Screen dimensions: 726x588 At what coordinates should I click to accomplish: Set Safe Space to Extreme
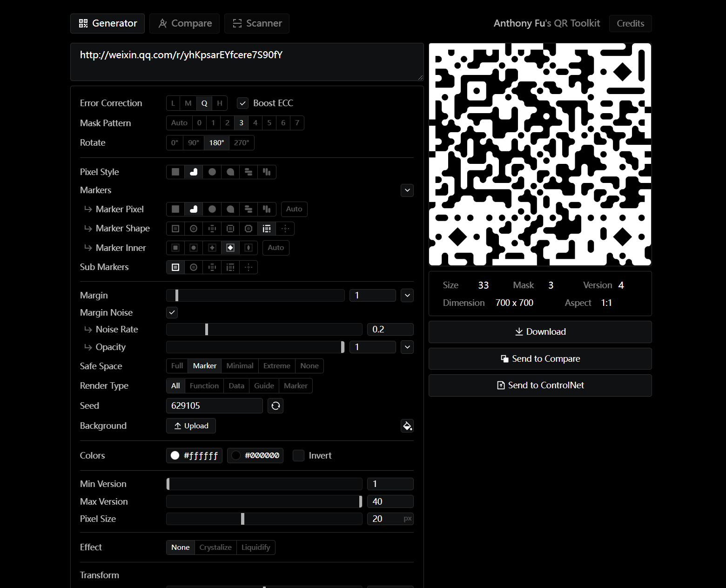(x=276, y=366)
